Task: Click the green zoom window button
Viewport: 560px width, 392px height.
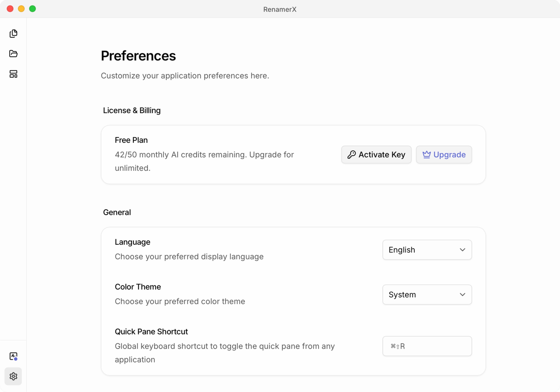Action: 32,9
